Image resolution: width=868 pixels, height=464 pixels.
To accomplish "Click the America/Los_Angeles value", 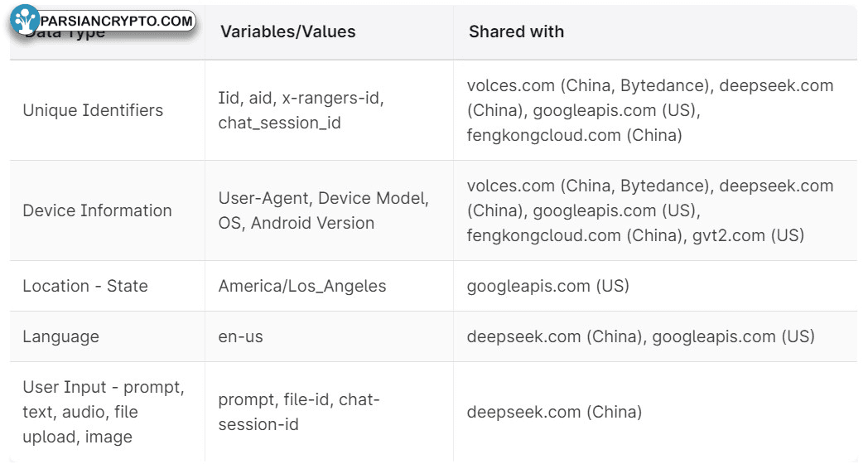I will [x=302, y=286].
